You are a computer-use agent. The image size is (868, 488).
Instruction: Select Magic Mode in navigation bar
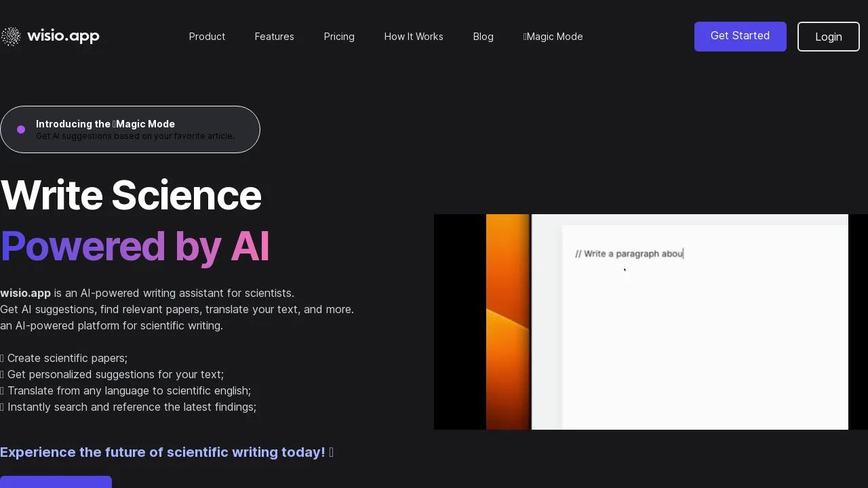tap(553, 37)
